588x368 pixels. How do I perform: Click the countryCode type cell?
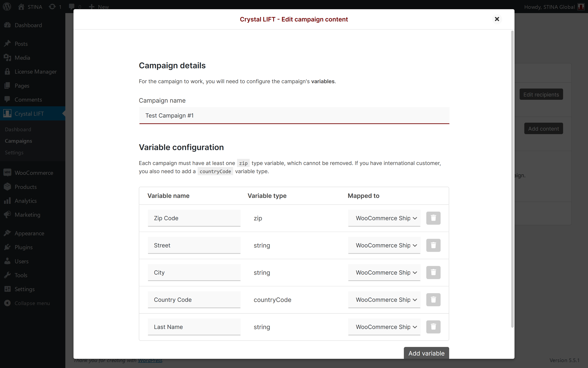pos(272,300)
